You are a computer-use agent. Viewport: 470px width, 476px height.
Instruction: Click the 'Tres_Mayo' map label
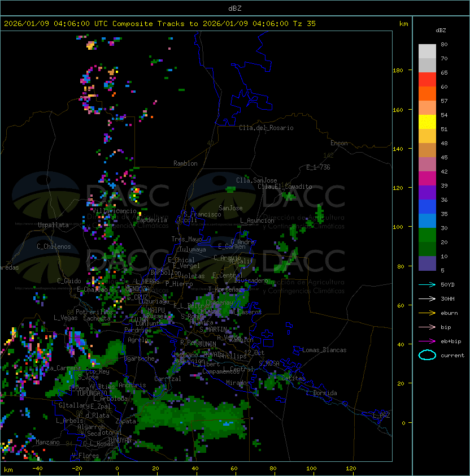pyautogui.click(x=186, y=239)
